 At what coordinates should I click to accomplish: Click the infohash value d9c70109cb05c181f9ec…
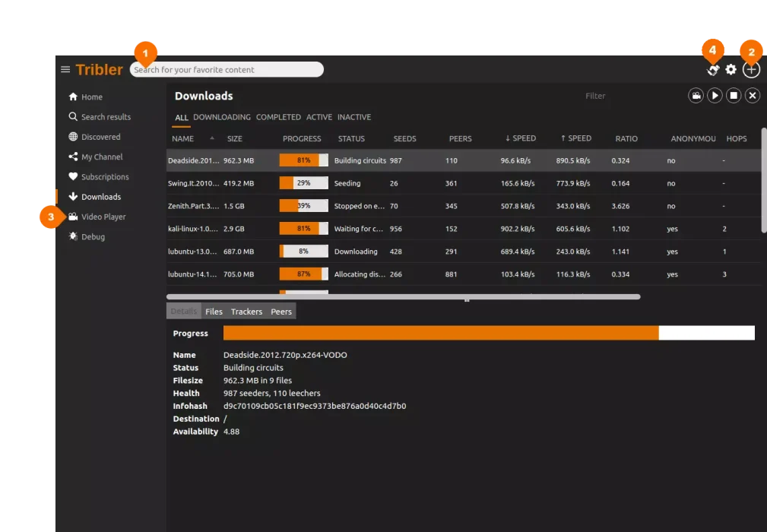[315, 406]
